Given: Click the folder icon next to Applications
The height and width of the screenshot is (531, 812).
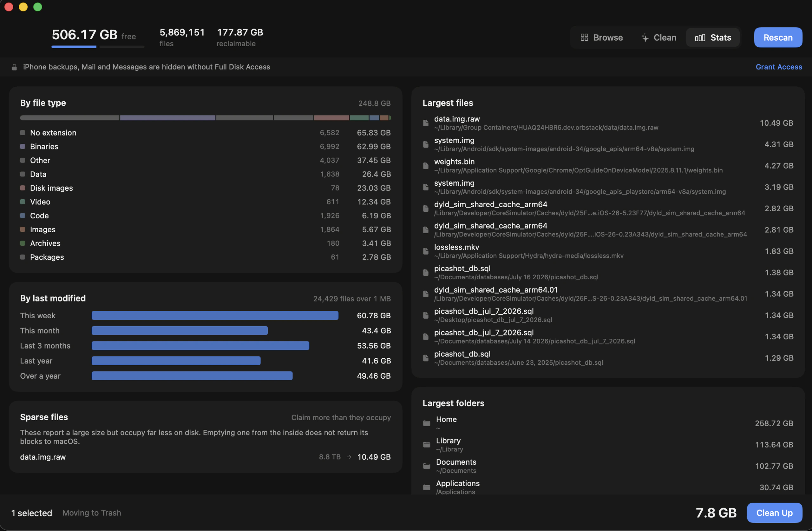Looking at the screenshot, I should point(427,487).
